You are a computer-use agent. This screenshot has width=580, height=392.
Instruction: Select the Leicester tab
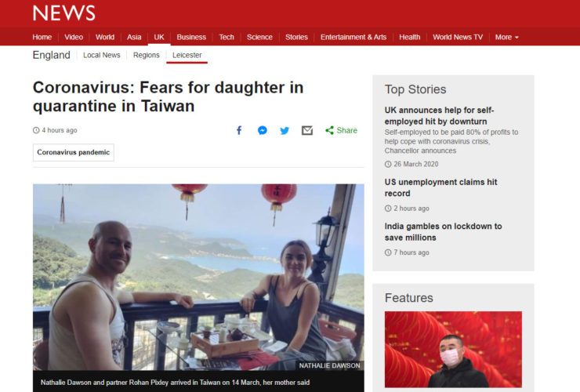coord(187,55)
